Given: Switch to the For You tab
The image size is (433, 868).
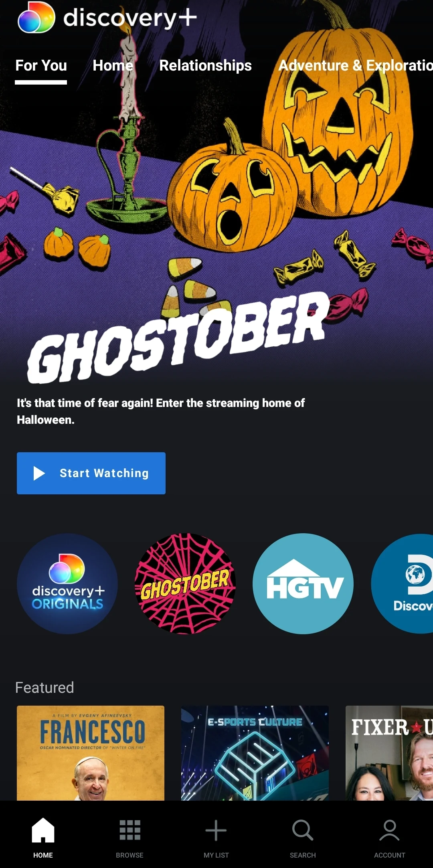Looking at the screenshot, I should tap(41, 65).
